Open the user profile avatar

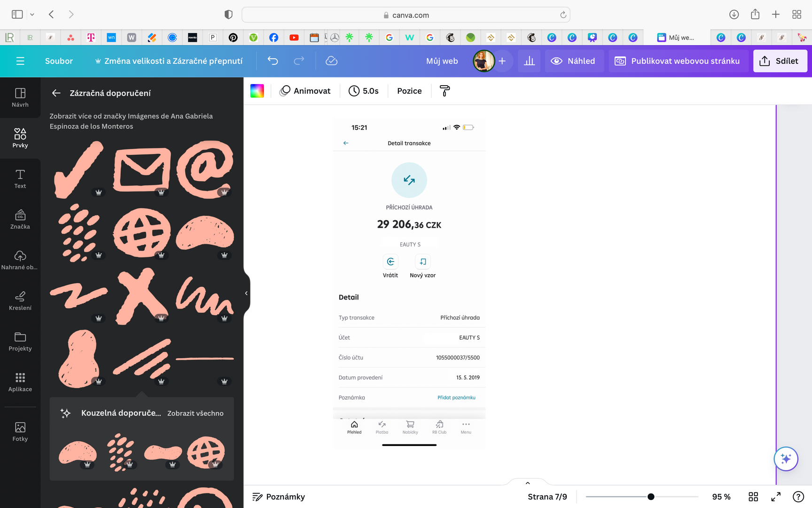pos(484,61)
